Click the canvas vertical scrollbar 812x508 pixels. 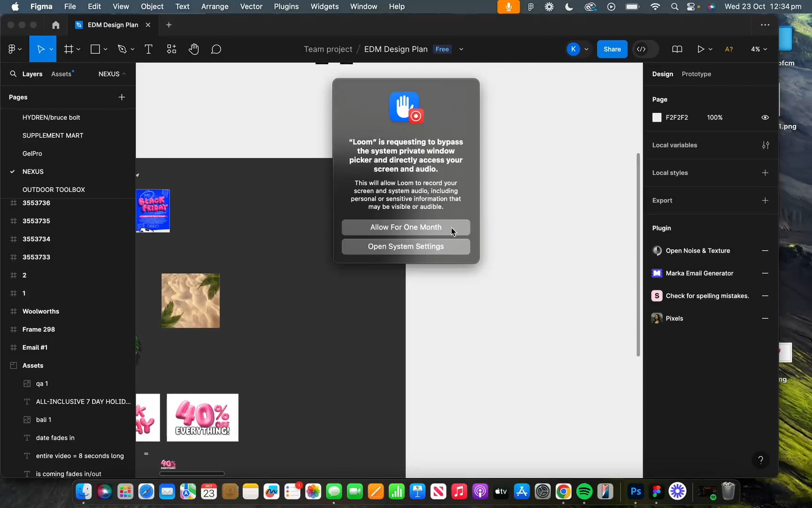638,254
